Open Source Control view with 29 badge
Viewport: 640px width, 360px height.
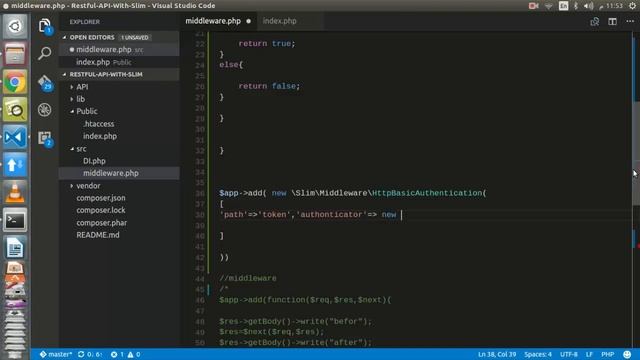pyautogui.click(x=44, y=82)
